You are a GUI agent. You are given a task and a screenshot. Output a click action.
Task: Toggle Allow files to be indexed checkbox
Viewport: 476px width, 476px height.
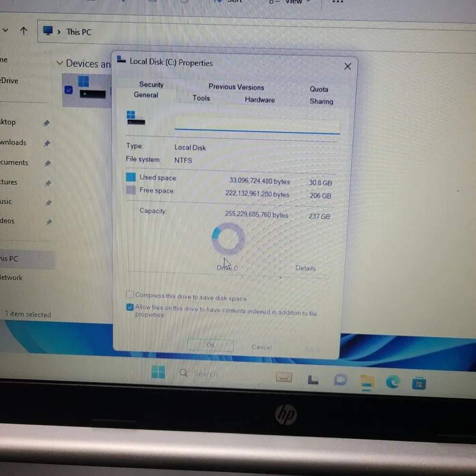(x=130, y=307)
